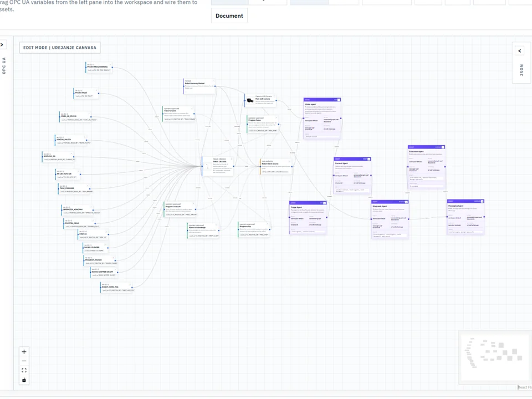The height and width of the screenshot is (399, 532).
Task: Select the Program stop action node
Action: (x=254, y=229)
